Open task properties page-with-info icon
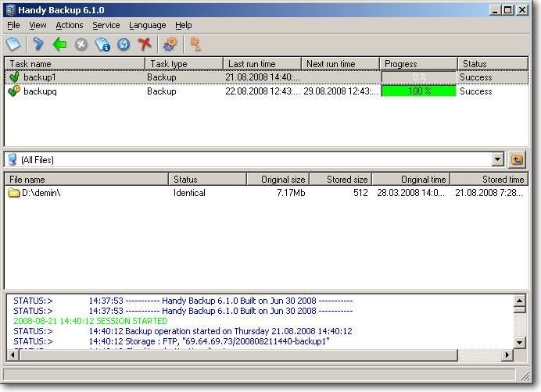 click(x=102, y=45)
